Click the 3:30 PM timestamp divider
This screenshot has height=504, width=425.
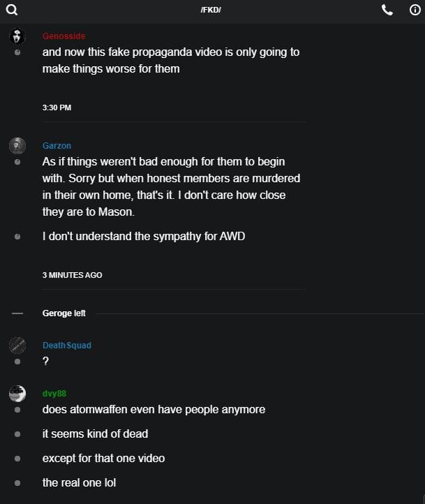click(x=57, y=108)
